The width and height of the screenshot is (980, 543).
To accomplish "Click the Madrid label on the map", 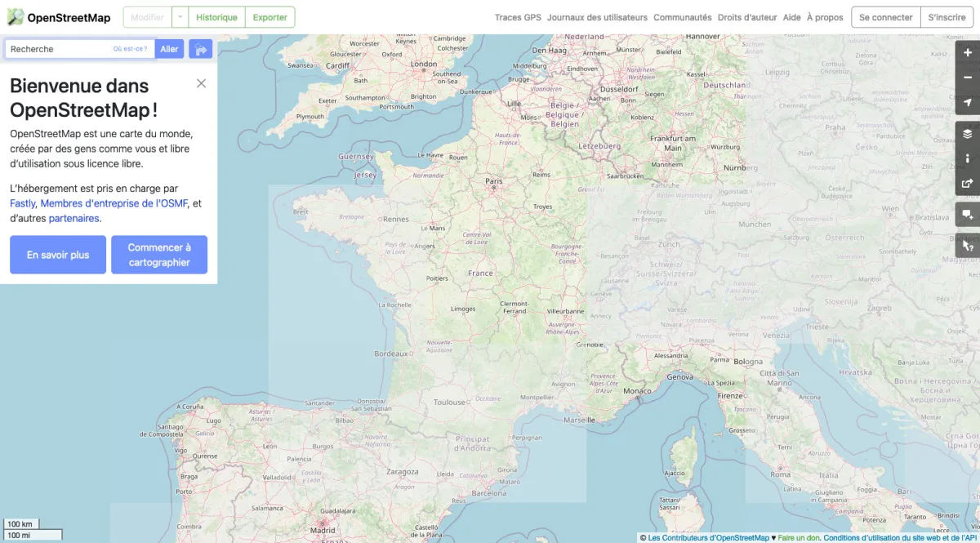I will click(322, 530).
